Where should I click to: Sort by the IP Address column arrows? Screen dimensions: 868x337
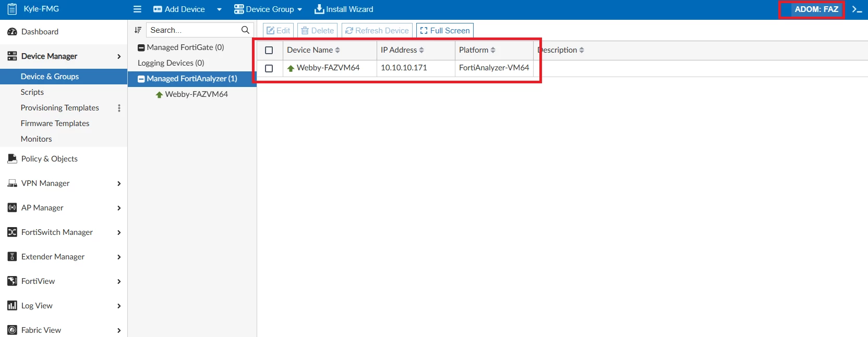tap(421, 50)
